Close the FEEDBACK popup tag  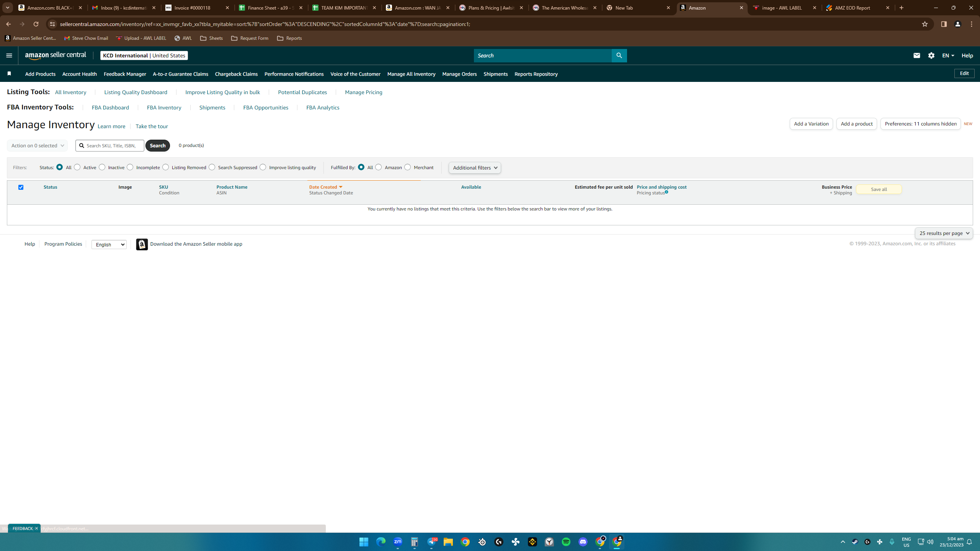36,528
